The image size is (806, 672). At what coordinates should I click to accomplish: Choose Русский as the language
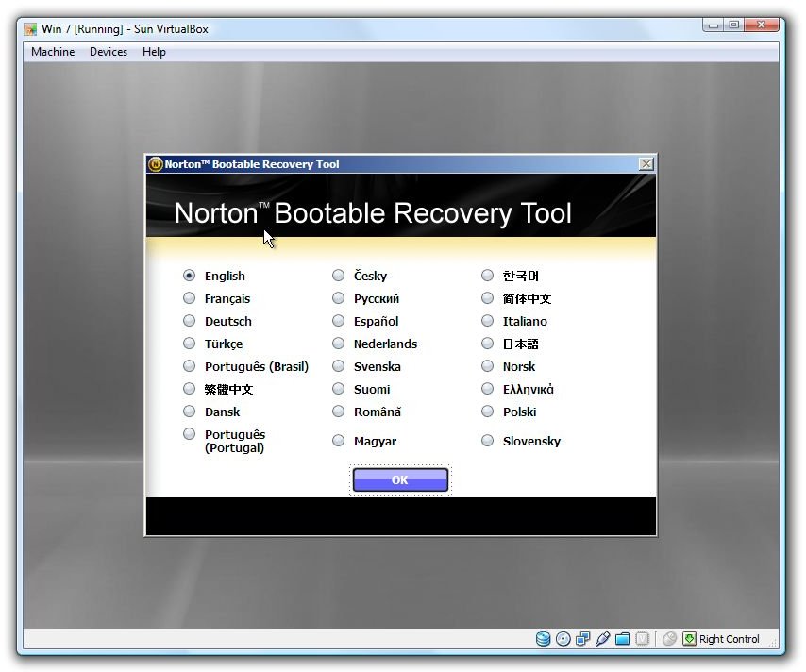tap(338, 298)
